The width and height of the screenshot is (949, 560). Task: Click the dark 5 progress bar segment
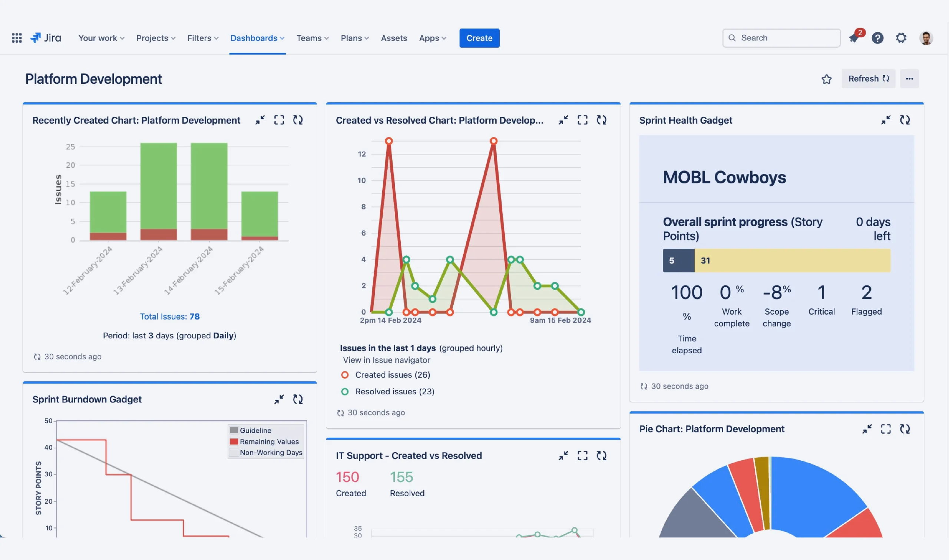point(678,261)
